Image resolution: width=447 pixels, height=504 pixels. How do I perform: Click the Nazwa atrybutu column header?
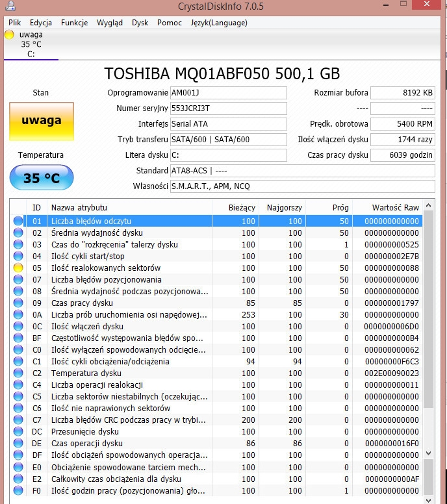point(129,208)
